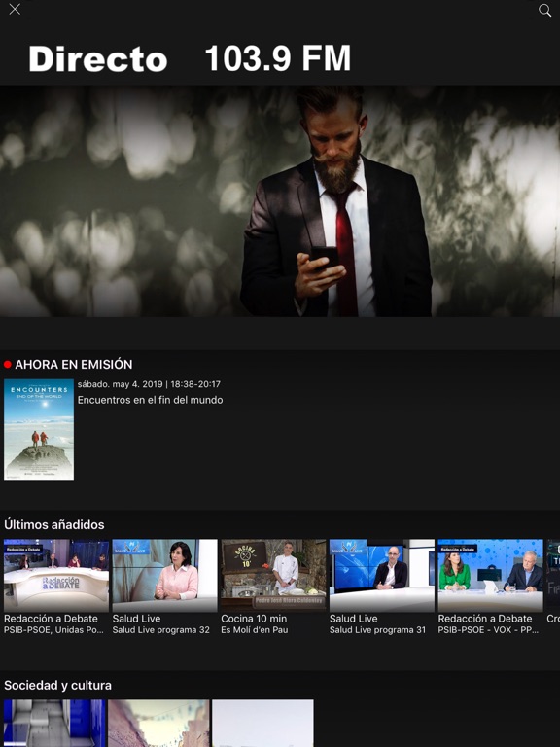Click the 'Cocina 10 min' title text
The width and height of the screenshot is (560, 747).
coord(254,619)
